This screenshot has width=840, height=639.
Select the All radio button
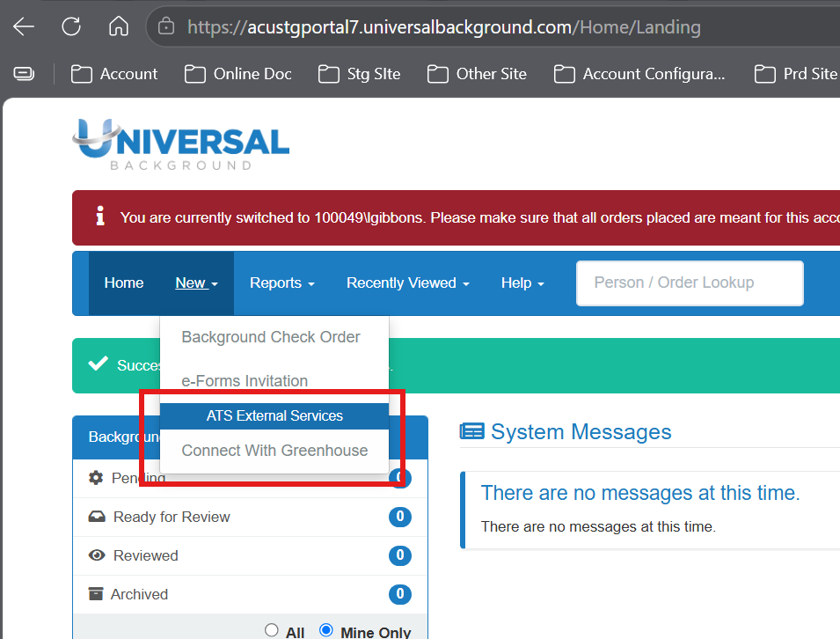272,630
